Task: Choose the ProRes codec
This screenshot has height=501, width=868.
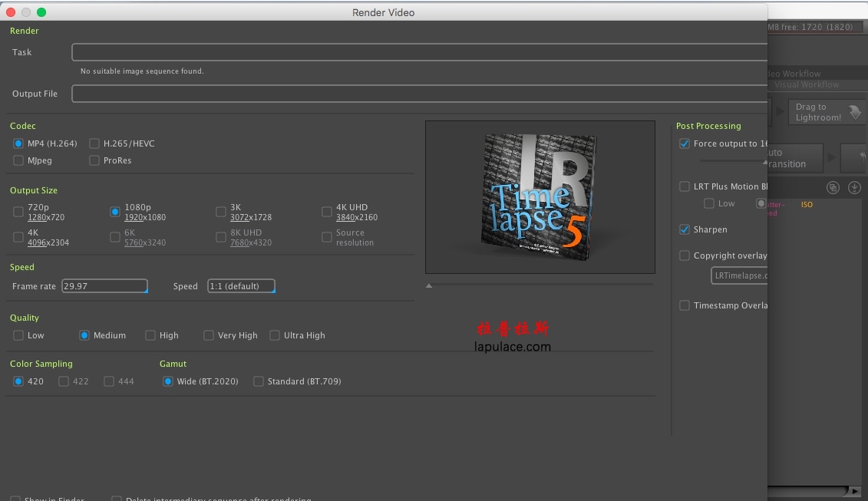Action: point(94,160)
